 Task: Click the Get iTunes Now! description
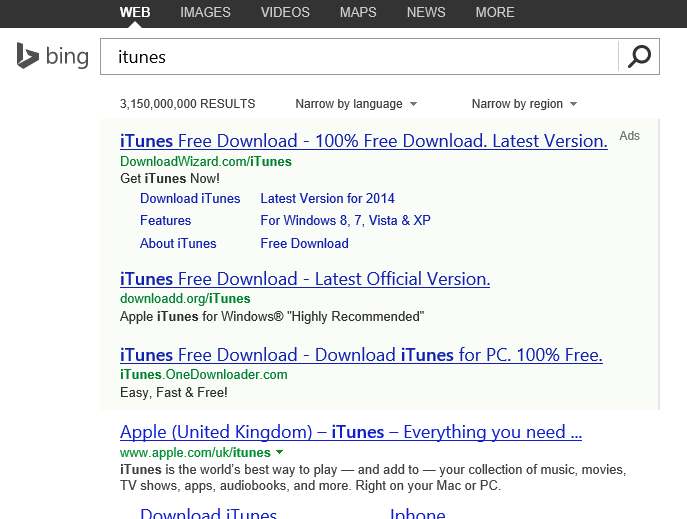pyautogui.click(x=170, y=179)
